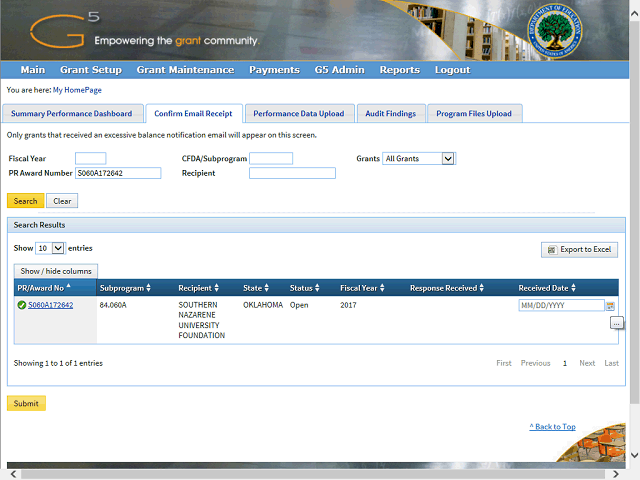Click the Search Results panel header
The width and height of the screenshot is (640, 480).
[316, 225]
